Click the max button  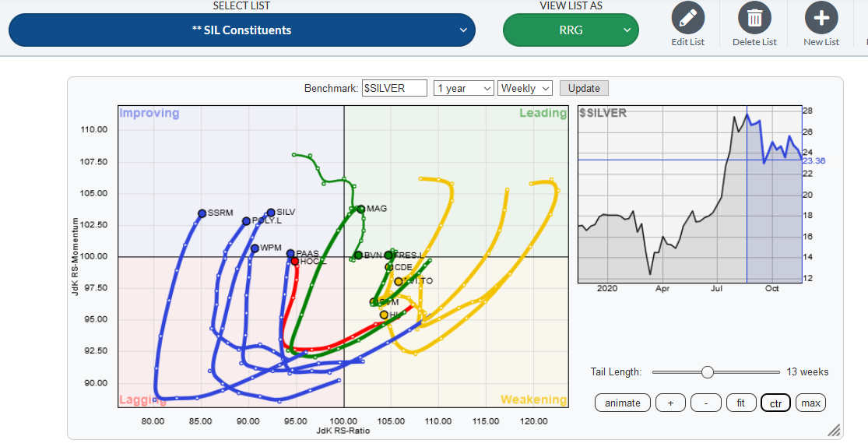click(810, 403)
